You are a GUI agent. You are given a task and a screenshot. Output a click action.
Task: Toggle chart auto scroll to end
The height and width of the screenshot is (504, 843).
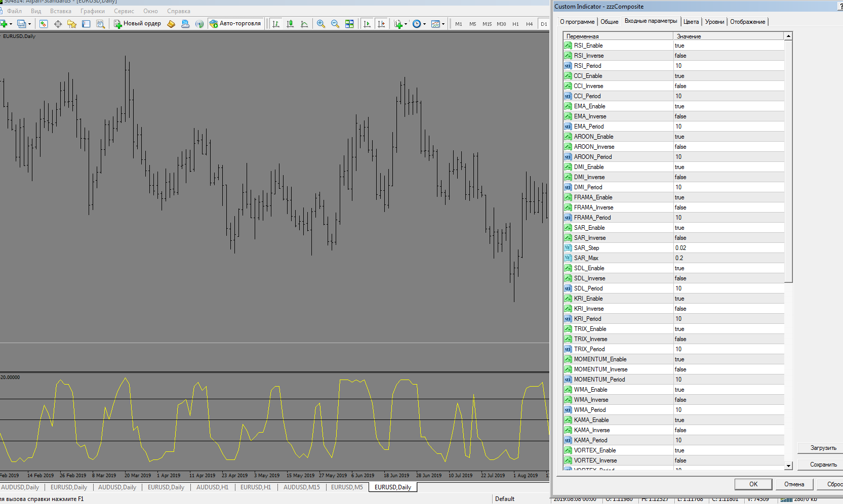(x=367, y=24)
